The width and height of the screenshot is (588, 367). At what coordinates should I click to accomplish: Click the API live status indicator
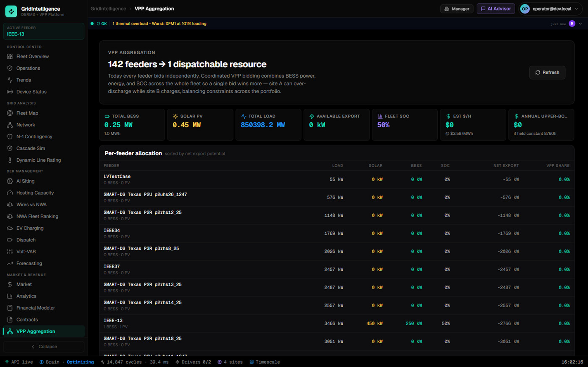pyautogui.click(x=19, y=362)
